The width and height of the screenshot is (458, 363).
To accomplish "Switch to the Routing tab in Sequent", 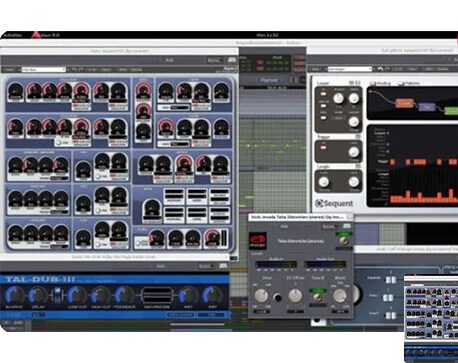I will 381,83.
